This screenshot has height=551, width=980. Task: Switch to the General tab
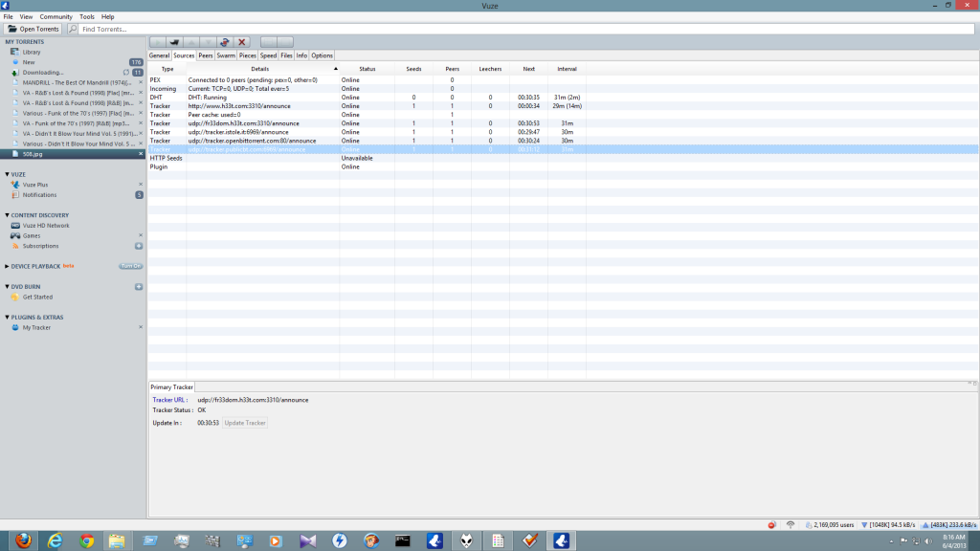pyautogui.click(x=160, y=55)
